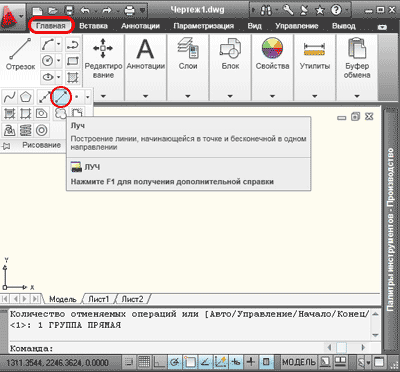400x372 pixels.
Task: Select the Arc tool in the ribbon
Action: (x=48, y=44)
